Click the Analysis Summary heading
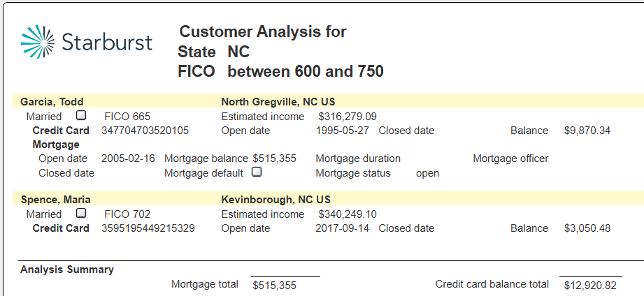The width and height of the screenshot is (644, 296). [67, 269]
